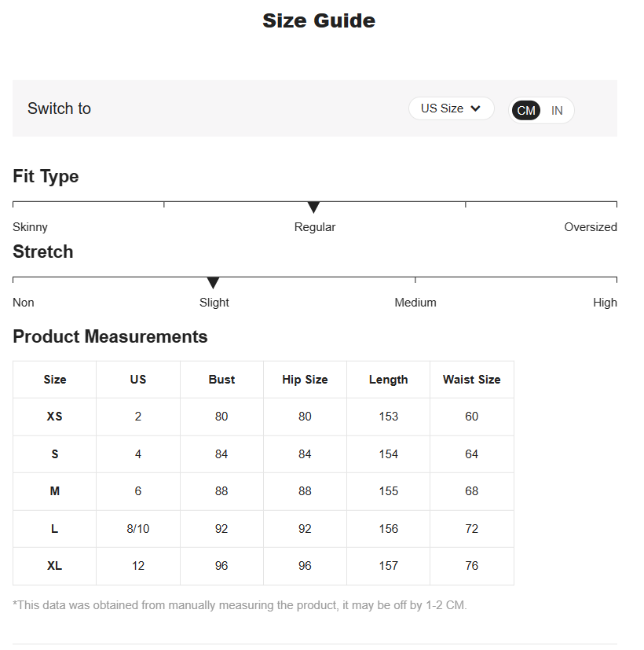Click the Size Guide heading
Screen dimensions: 644x650
pos(319,21)
